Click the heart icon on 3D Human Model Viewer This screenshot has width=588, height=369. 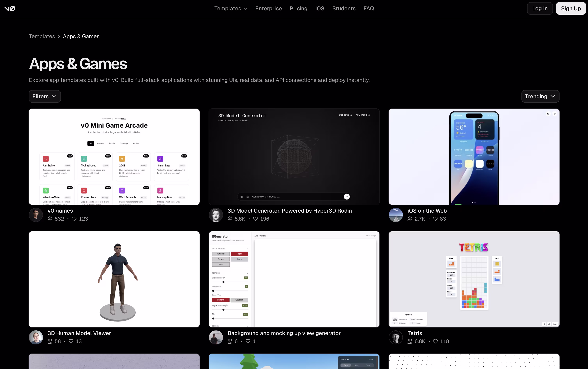click(x=71, y=342)
